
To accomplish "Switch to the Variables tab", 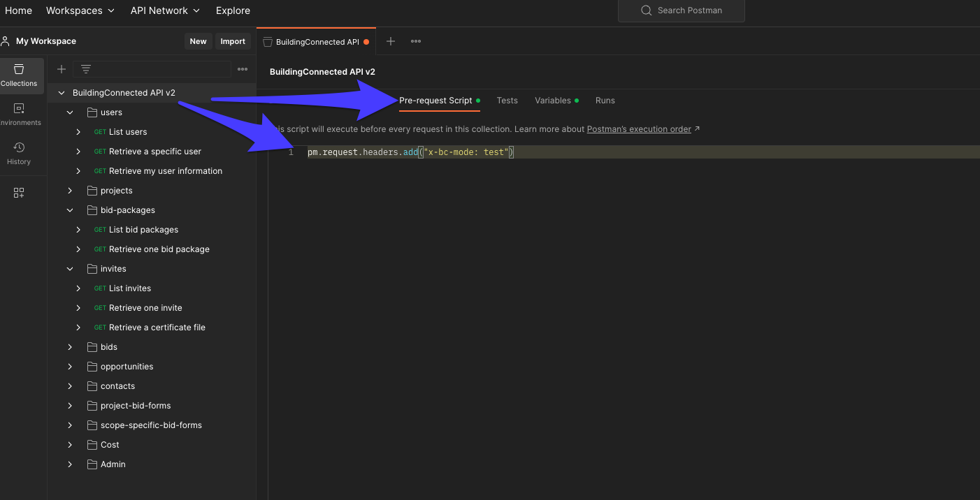I will pos(552,100).
